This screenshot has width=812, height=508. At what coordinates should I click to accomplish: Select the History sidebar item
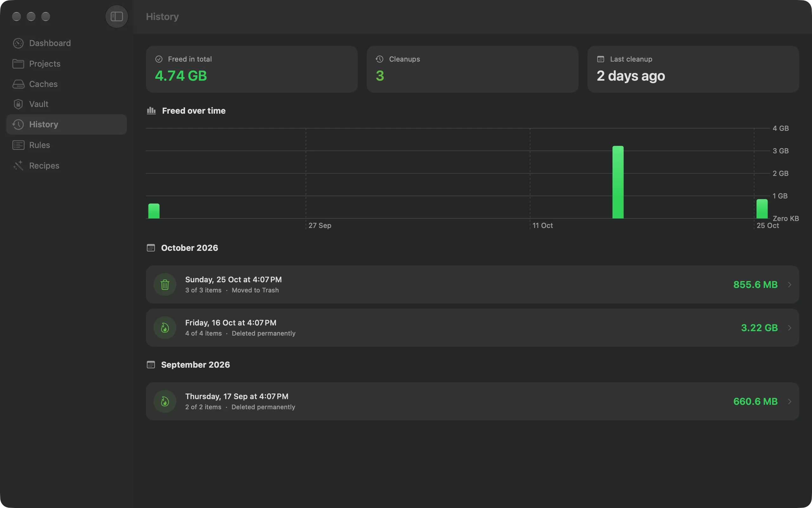[x=66, y=124]
